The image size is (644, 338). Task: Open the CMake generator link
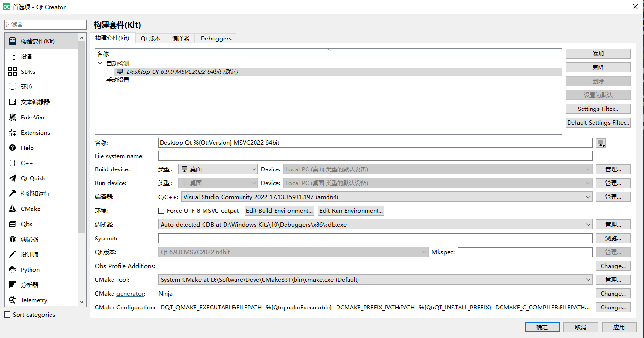130,294
